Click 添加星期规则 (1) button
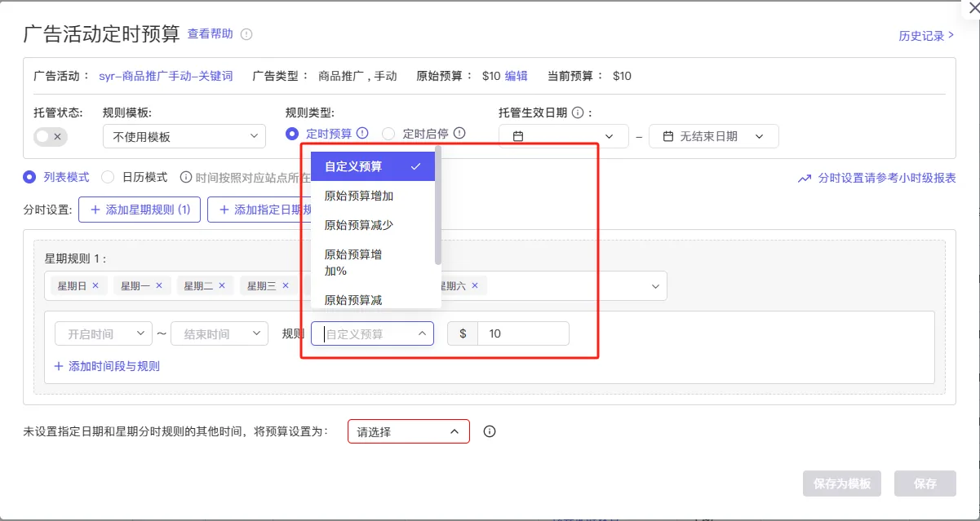The width and height of the screenshot is (980, 521). (140, 210)
